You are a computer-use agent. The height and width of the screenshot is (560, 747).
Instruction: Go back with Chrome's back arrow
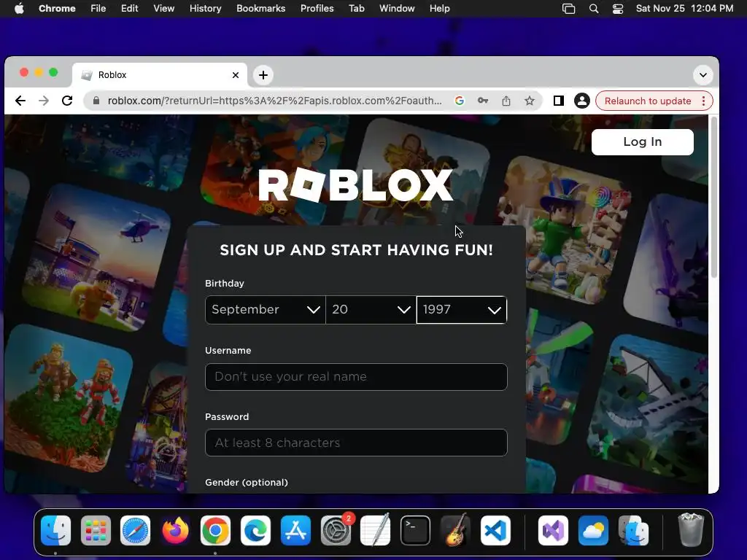20,101
